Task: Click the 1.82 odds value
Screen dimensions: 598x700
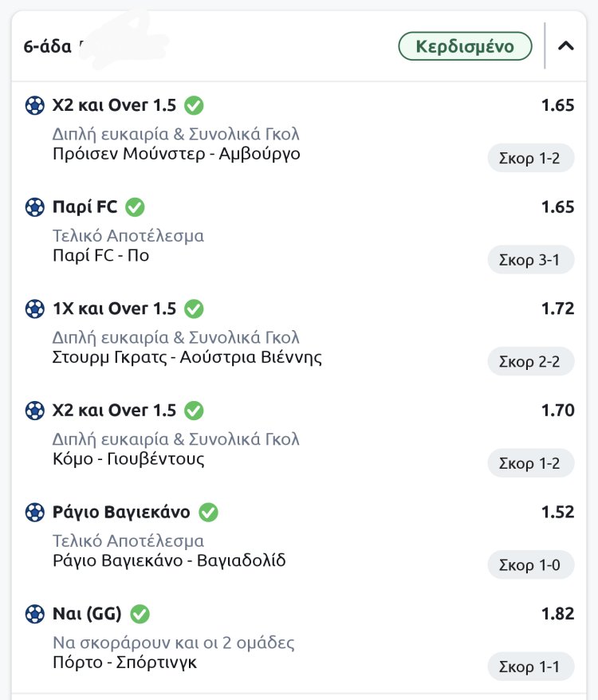Action: tap(557, 613)
